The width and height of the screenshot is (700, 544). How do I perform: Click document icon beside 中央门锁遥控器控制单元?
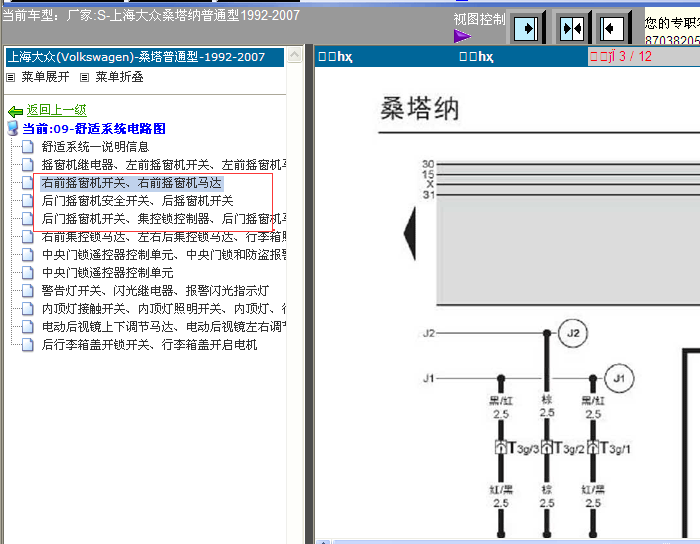pyautogui.click(x=28, y=273)
